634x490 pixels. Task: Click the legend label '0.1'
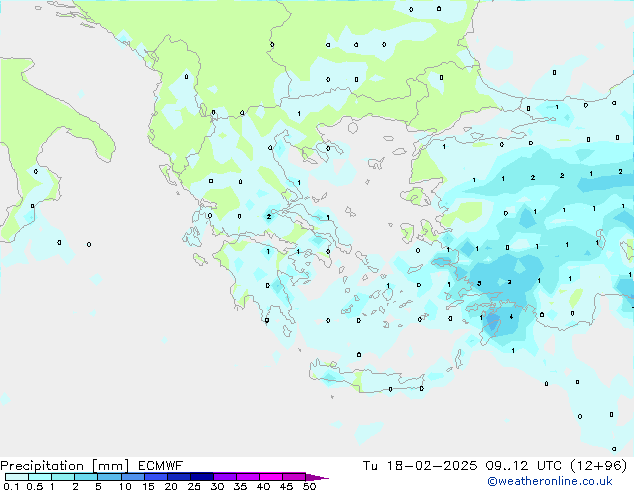tap(11, 486)
